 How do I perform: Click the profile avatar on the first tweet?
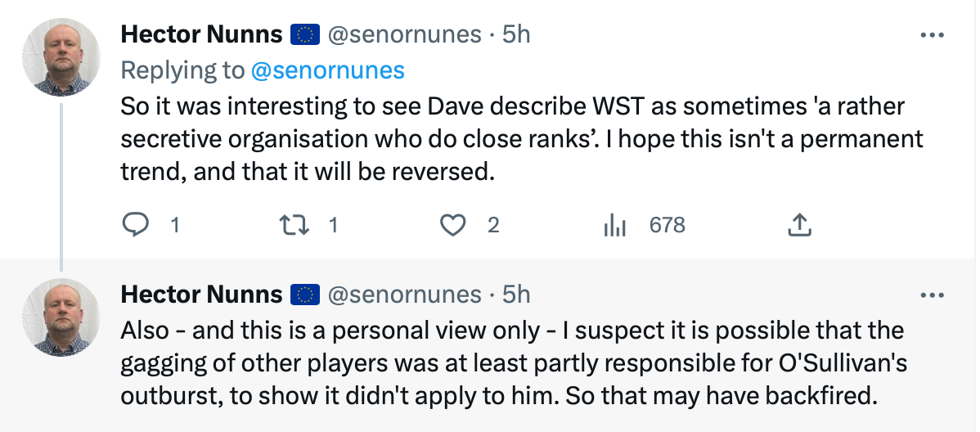(60, 56)
